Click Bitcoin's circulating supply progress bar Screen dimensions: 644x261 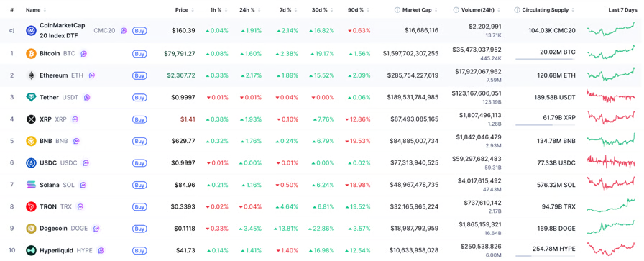click(x=545, y=59)
